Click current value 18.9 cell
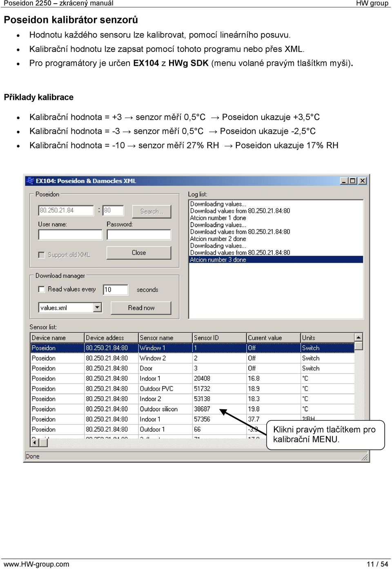392x569 pixels. (x=274, y=389)
